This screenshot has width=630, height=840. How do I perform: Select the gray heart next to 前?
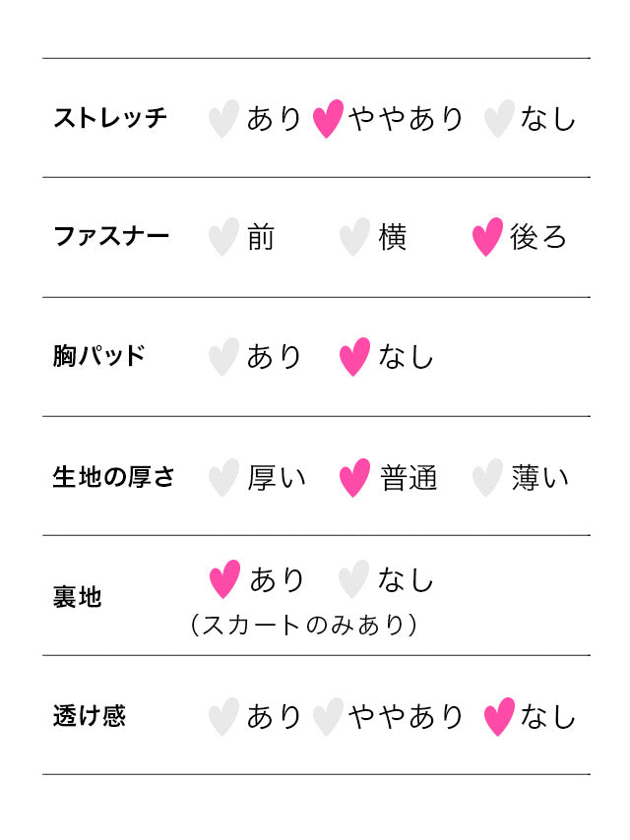tap(224, 237)
